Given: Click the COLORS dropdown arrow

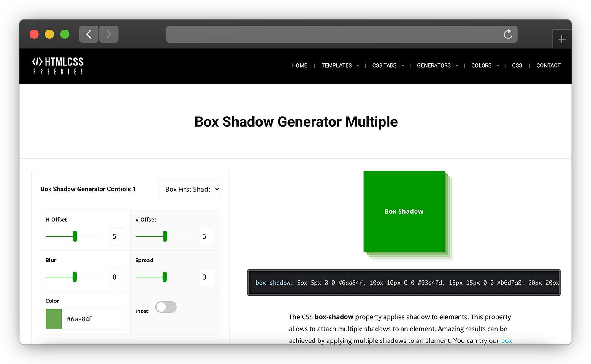Looking at the screenshot, I should click(498, 66).
